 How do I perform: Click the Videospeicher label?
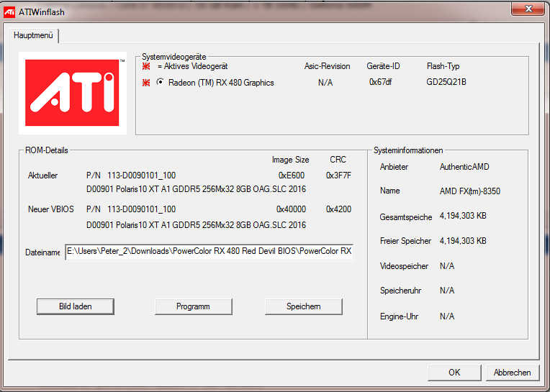(404, 266)
